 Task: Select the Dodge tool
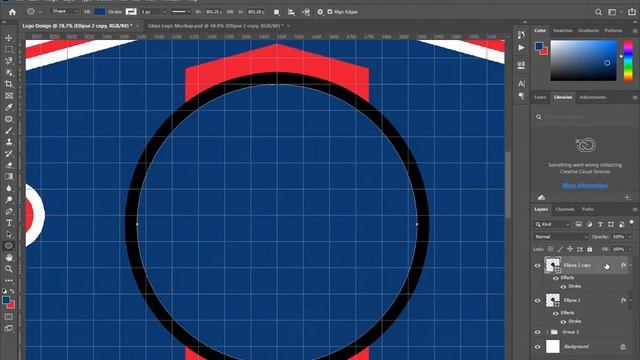pos(9,200)
